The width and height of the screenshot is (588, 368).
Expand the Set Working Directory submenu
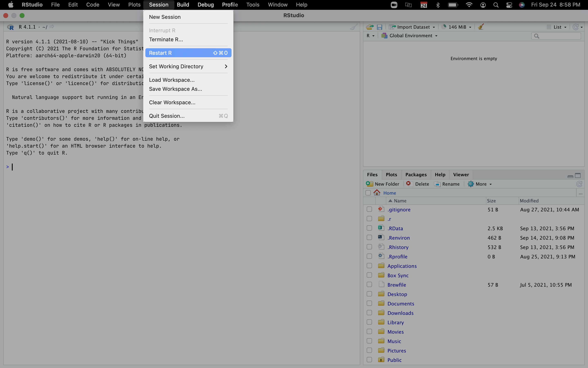(x=188, y=66)
